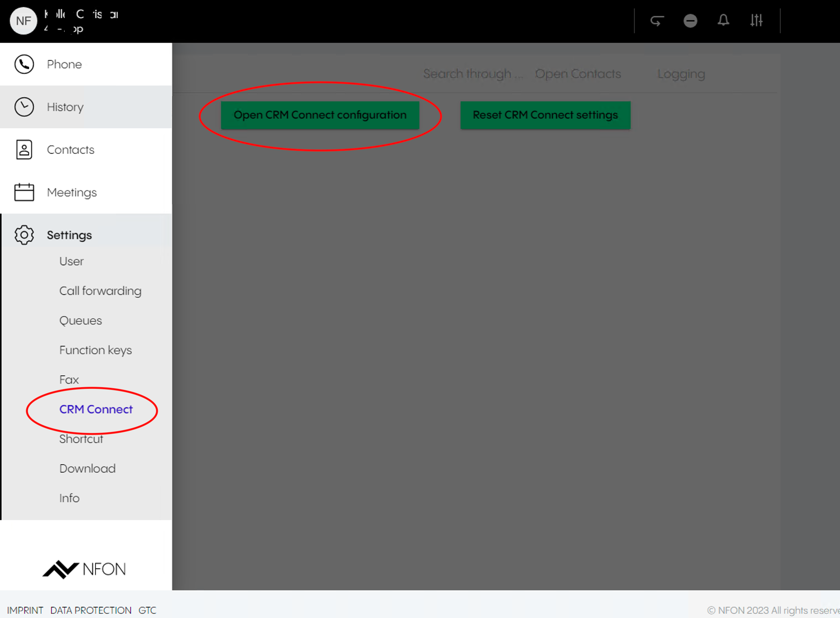Click the do-not-disturb status icon
Viewport: 840px width, 618px height.
pyautogui.click(x=690, y=21)
